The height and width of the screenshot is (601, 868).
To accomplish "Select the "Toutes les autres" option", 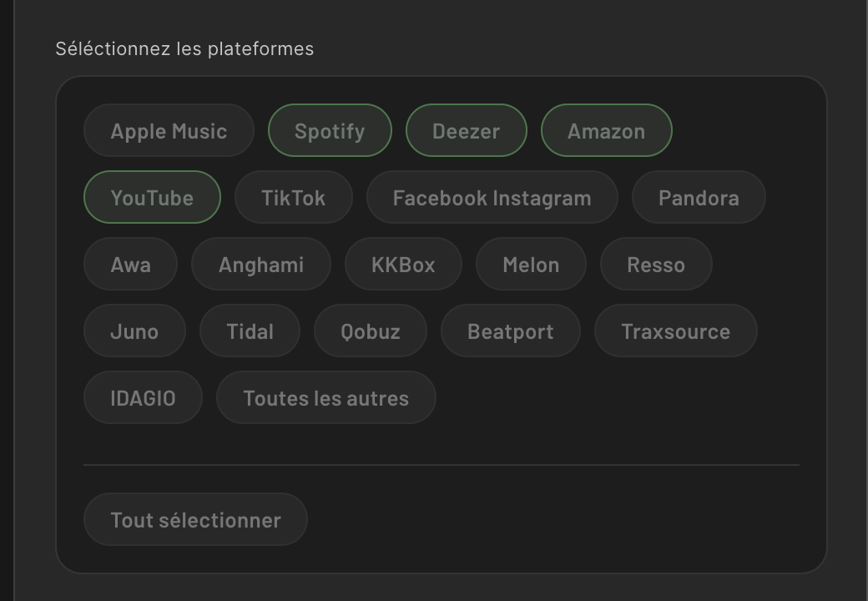I will click(x=325, y=398).
